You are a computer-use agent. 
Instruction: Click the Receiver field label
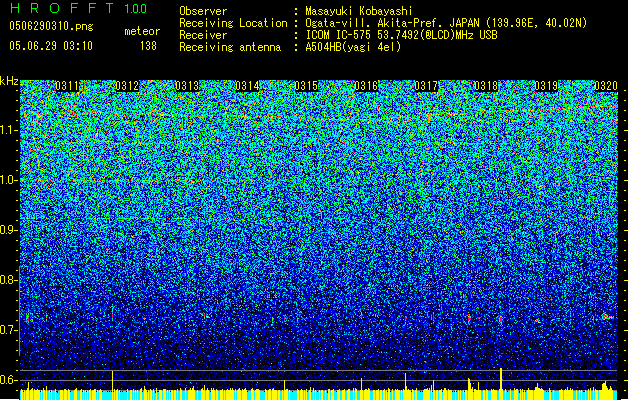(203, 35)
